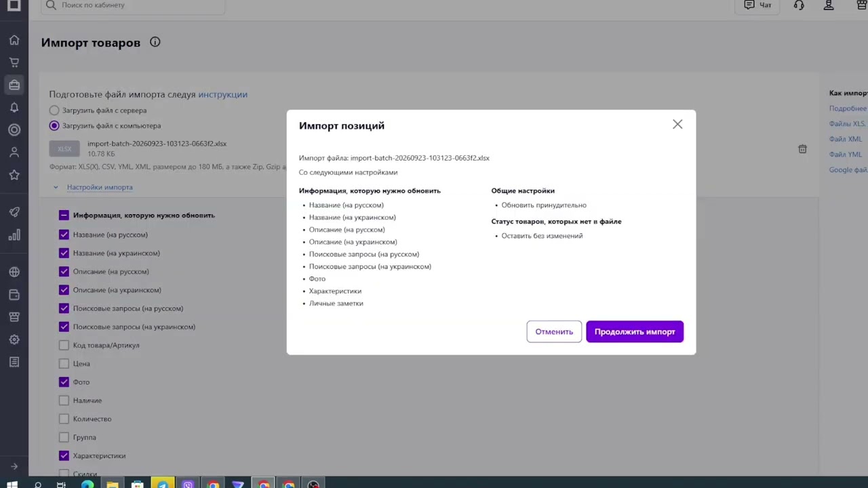Screen dimensions: 868x488
Task: Open the инструкции link
Action: (222, 94)
